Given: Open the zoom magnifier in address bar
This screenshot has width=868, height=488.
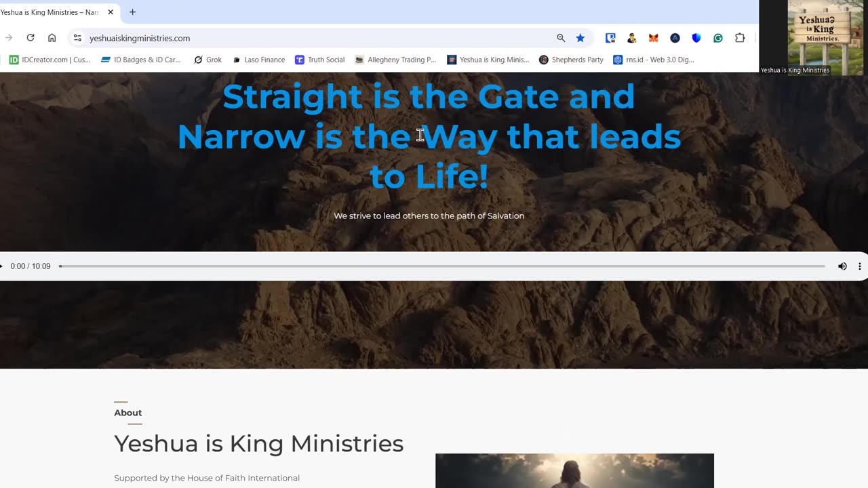Looking at the screenshot, I should (x=561, y=38).
